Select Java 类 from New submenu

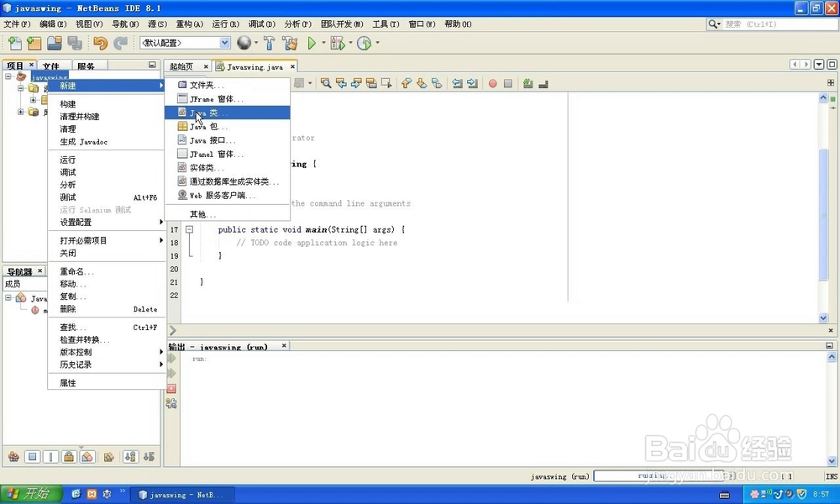[227, 113]
